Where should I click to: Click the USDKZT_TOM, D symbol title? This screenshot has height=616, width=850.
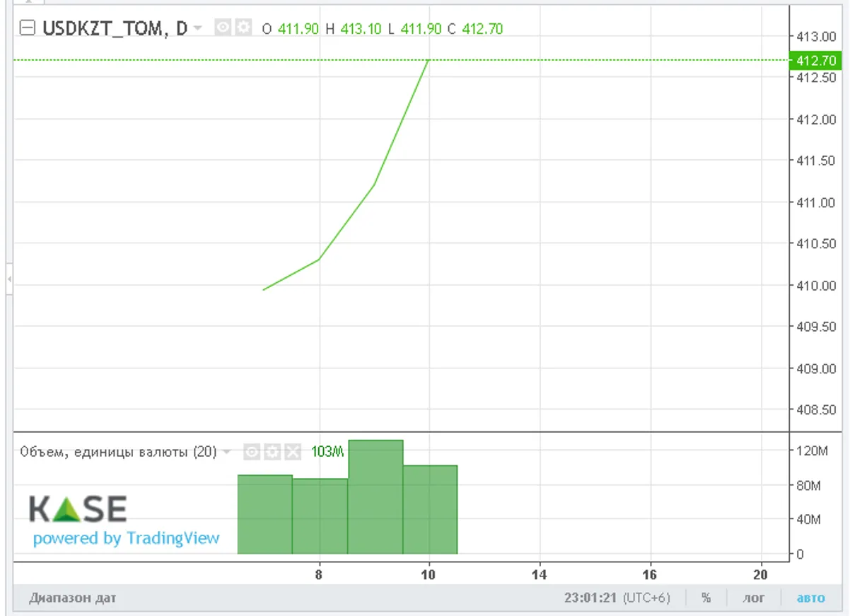click(115, 28)
